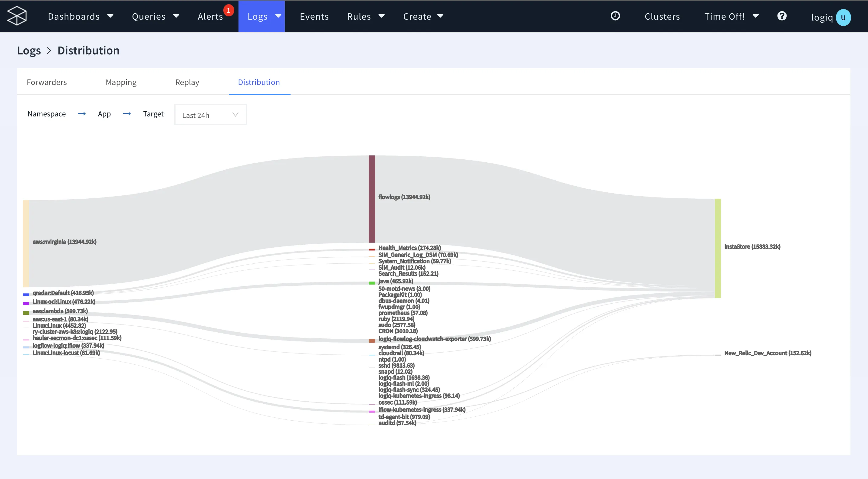Click the aws:lambda olive node marker
Image resolution: width=868 pixels, height=479 pixels.
[26, 313]
